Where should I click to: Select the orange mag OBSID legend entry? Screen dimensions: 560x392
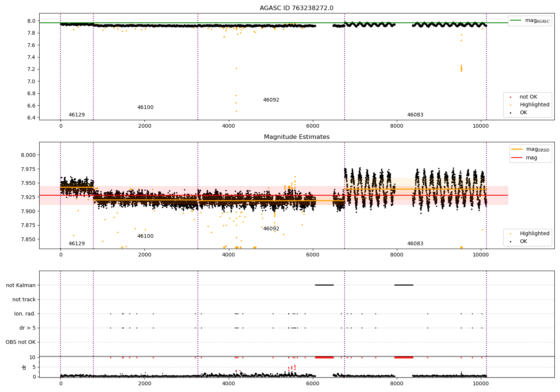coord(530,149)
